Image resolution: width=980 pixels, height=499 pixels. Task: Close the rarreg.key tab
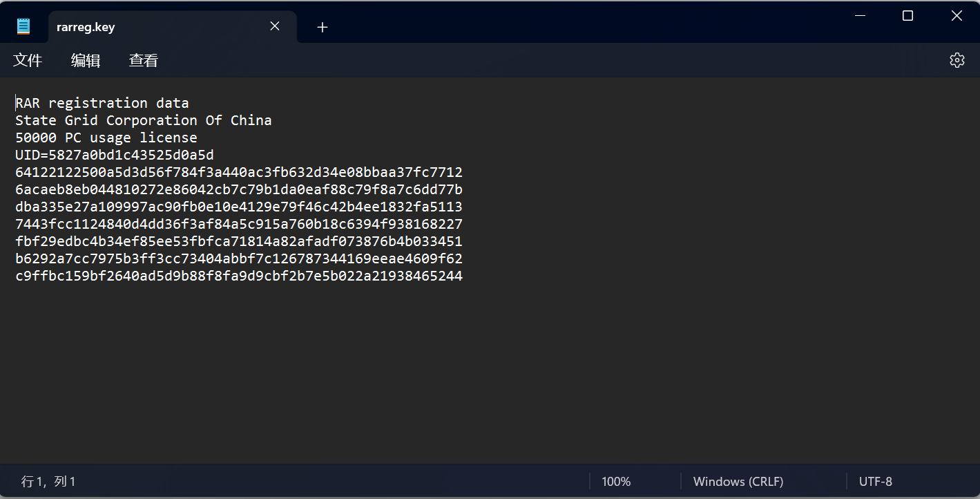point(275,26)
